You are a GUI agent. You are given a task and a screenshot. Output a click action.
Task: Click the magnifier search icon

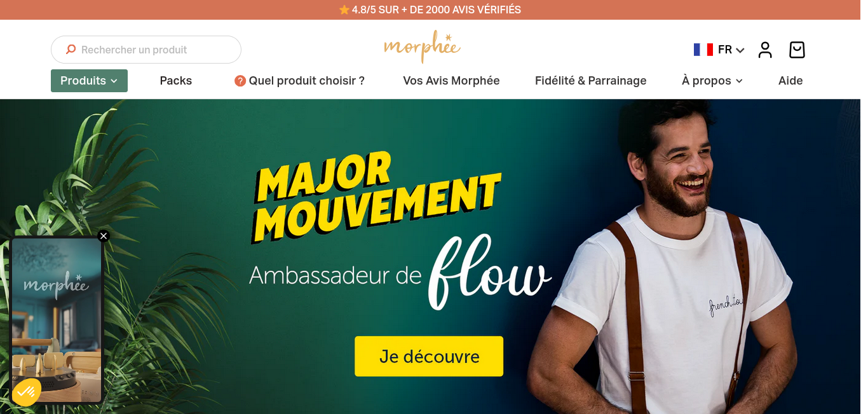[x=71, y=50]
